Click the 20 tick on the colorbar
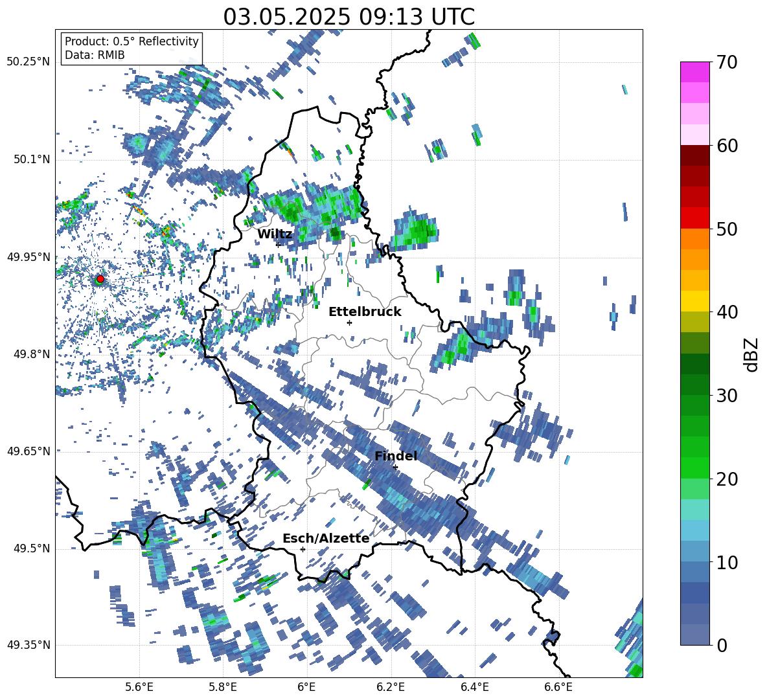The width and height of the screenshot is (767, 700). coord(726,479)
